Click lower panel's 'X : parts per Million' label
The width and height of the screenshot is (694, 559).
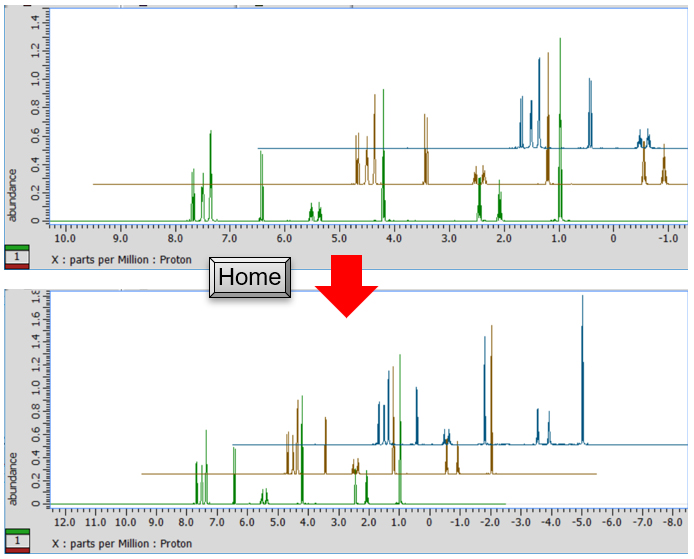point(120,543)
